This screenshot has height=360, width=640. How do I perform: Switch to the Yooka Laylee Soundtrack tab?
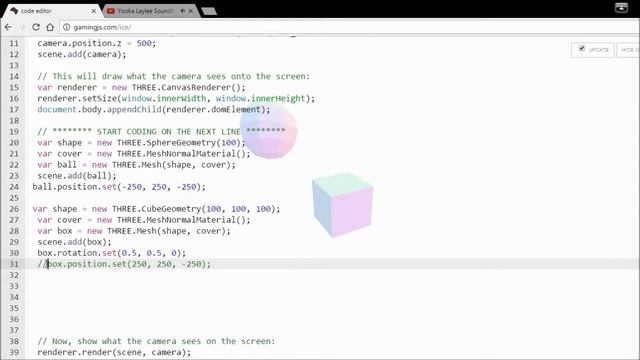click(150, 11)
